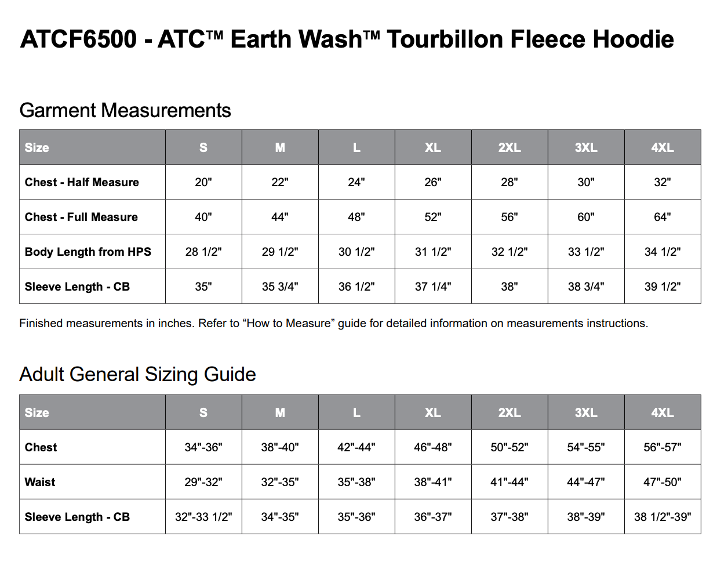This screenshot has width=728, height=565.
Task: Select the 56"-57" chest range cell
Action: 662,447
